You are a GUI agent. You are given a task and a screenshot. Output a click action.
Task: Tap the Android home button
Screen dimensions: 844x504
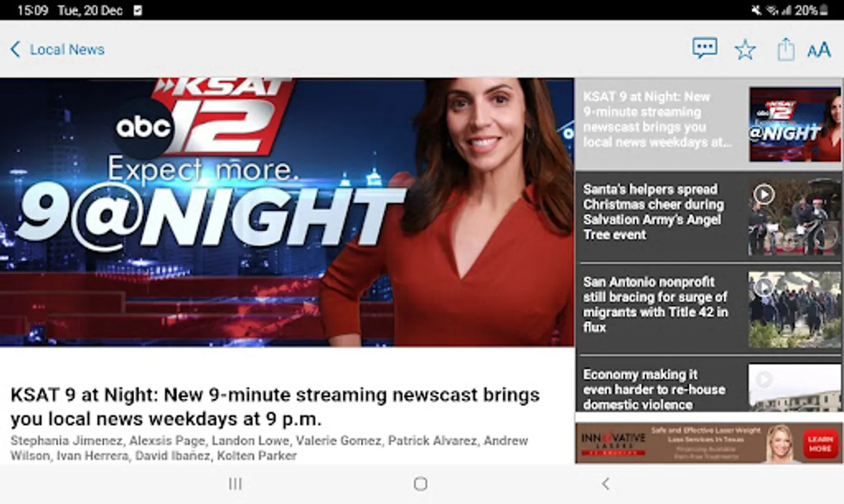click(x=420, y=484)
